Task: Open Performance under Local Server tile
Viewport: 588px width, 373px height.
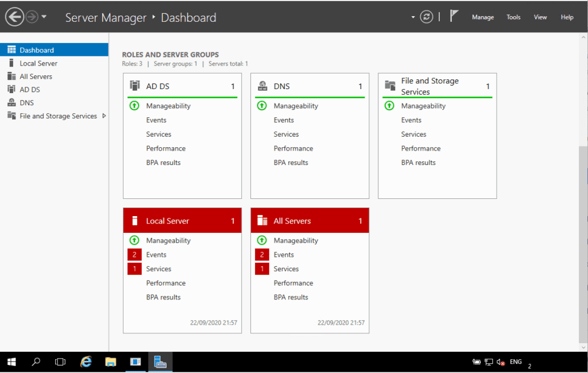Action: 166,283
